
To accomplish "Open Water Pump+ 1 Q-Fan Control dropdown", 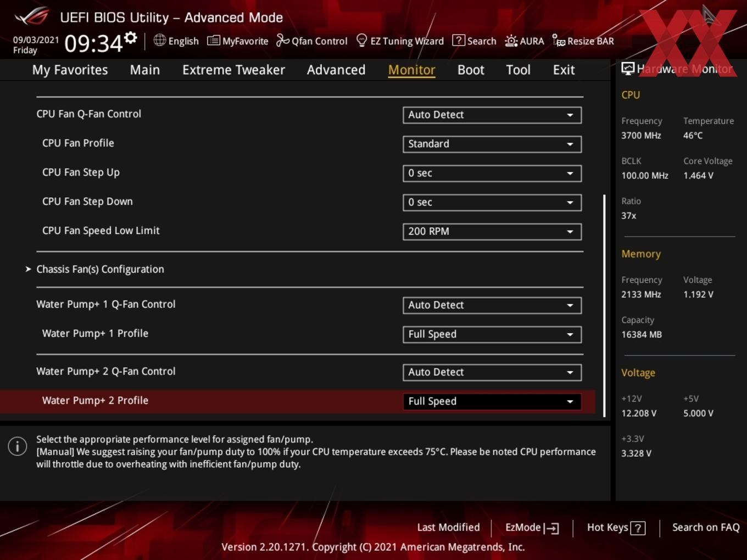I will coord(492,305).
